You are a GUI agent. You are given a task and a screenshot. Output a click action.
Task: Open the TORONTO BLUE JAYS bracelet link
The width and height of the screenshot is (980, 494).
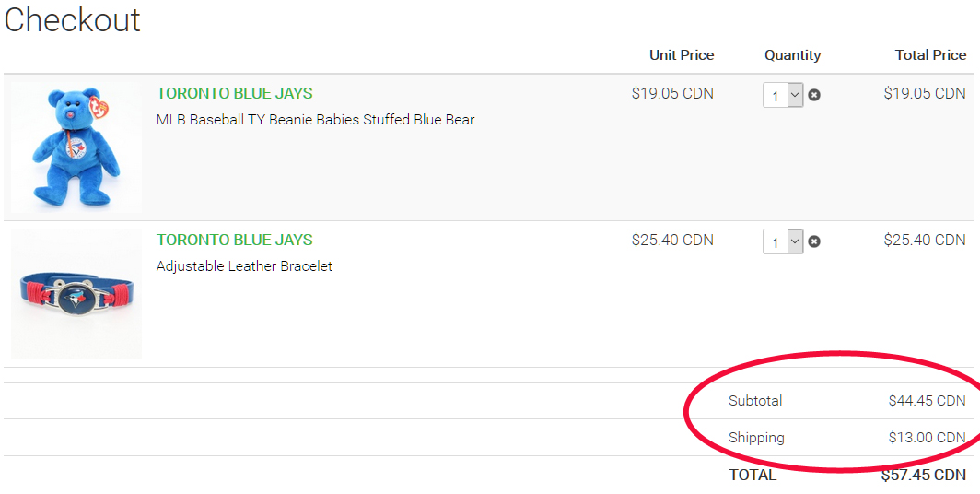tap(234, 240)
